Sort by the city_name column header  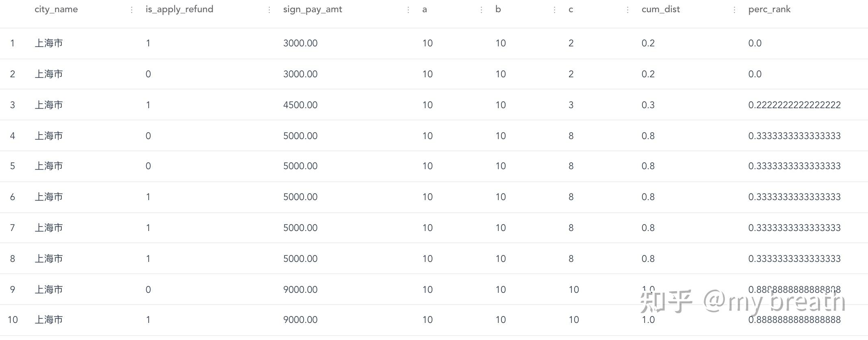[x=56, y=9]
